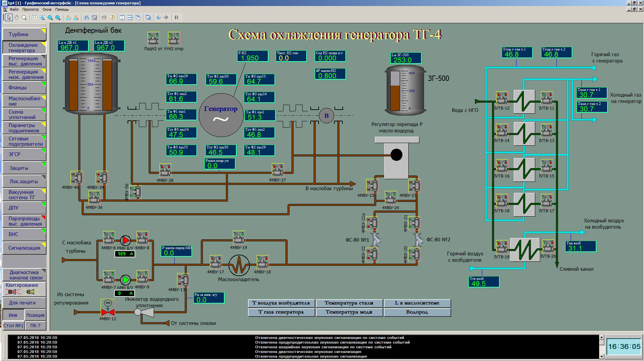Click the ЗГ-500 tank level gauge
This screenshot has width=644, height=361.
(x=406, y=90)
